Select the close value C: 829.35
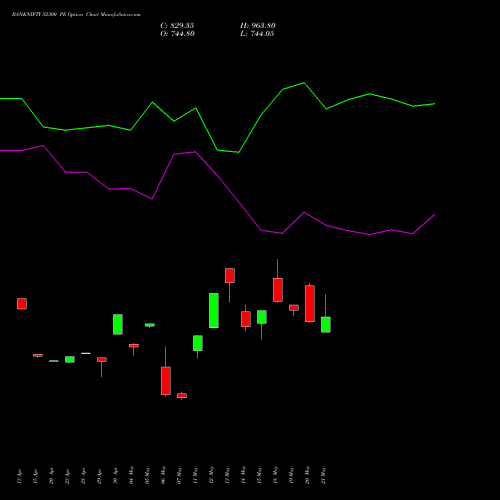500x500 pixels. [177, 26]
